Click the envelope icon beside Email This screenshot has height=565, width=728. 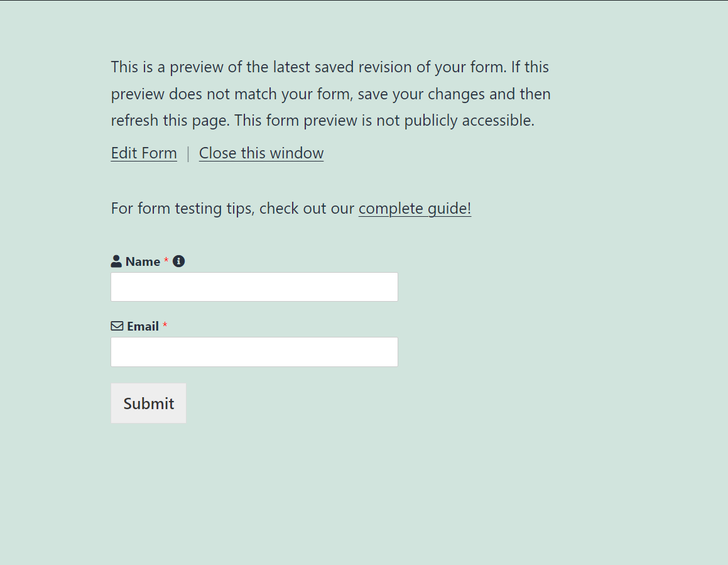117,326
